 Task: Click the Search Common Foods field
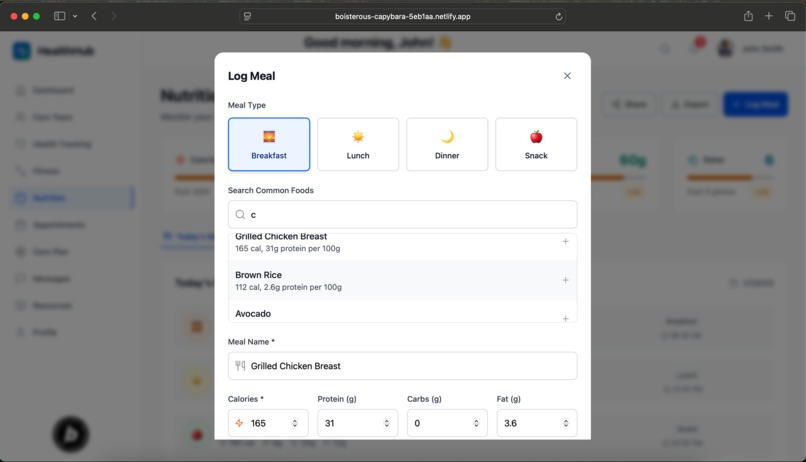click(402, 214)
